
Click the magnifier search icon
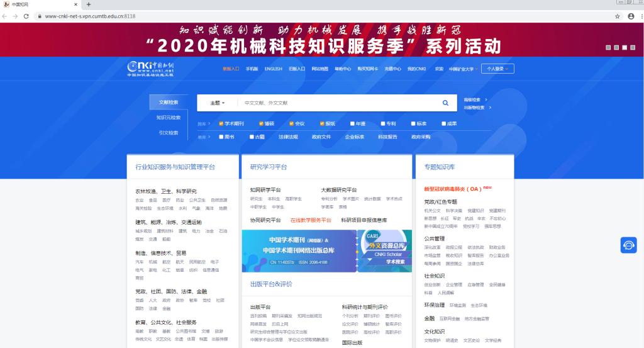click(x=445, y=103)
